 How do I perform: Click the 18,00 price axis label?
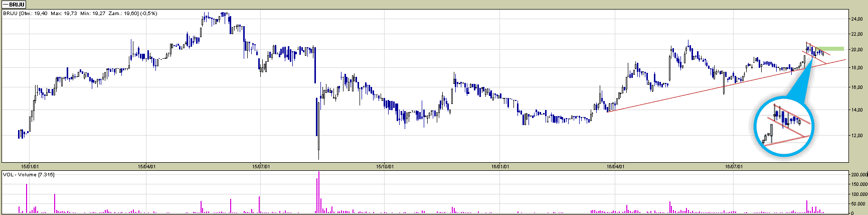(856, 68)
